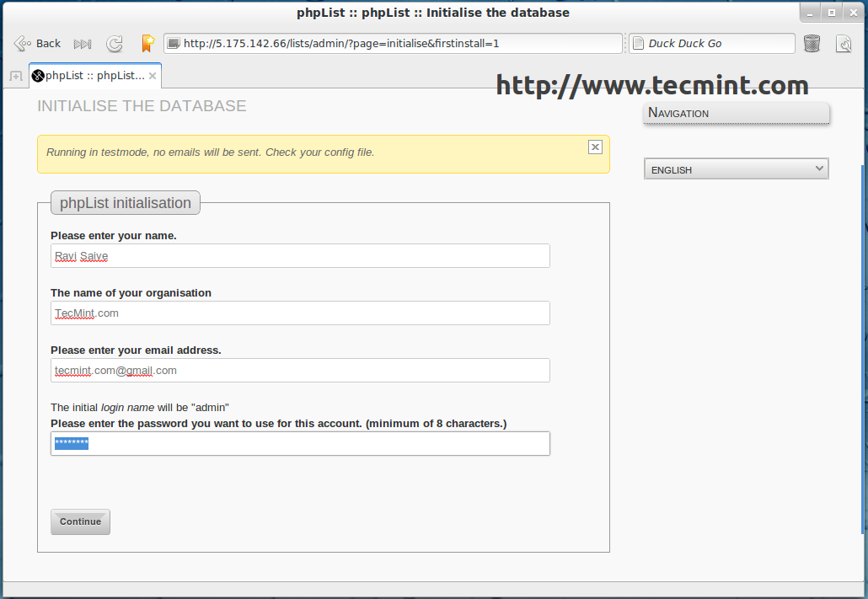
Task: Click the vertical scrollbar on right edge
Action: 864,349
